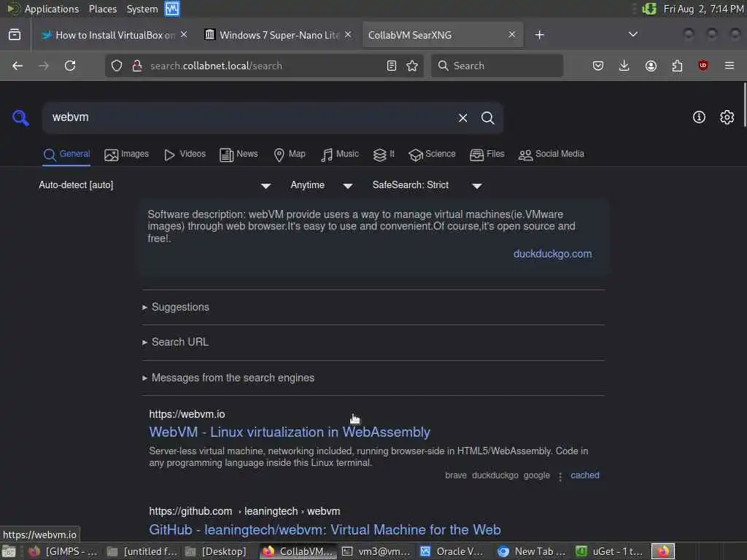This screenshot has height=560, width=747.
Task: Open the SafeSearch: Strict dropdown
Action: coord(427,185)
